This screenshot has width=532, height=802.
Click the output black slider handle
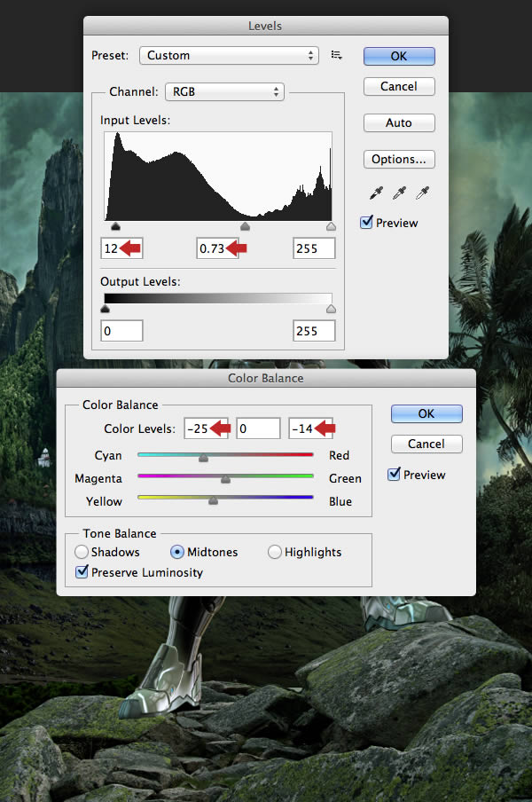(x=106, y=309)
